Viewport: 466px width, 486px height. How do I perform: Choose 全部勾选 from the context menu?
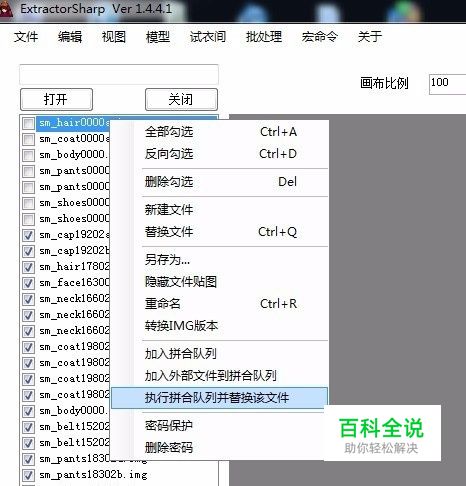point(219,132)
